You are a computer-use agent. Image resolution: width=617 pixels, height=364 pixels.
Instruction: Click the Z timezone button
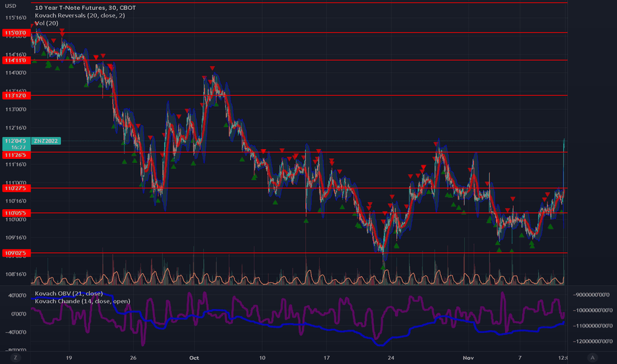point(16,357)
